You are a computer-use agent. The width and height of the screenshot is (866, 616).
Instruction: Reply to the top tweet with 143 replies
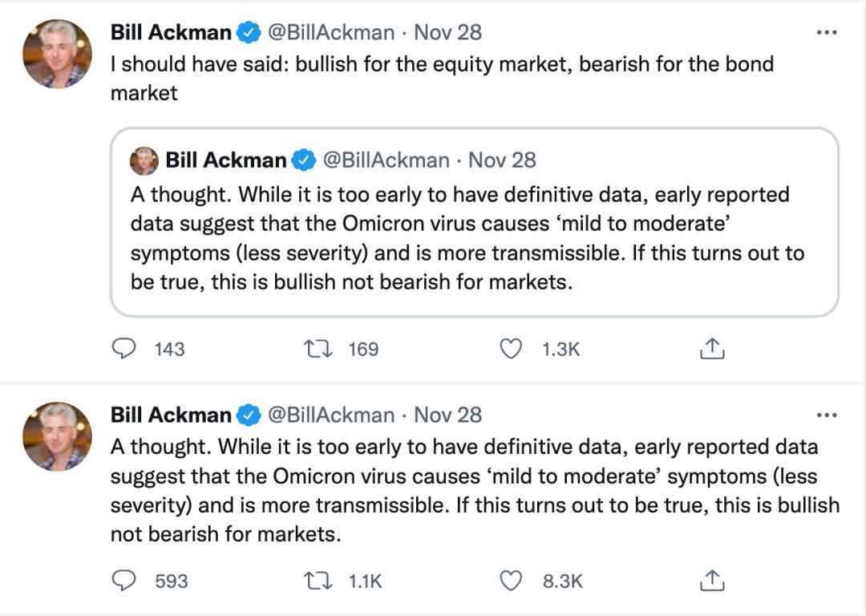click(x=124, y=349)
